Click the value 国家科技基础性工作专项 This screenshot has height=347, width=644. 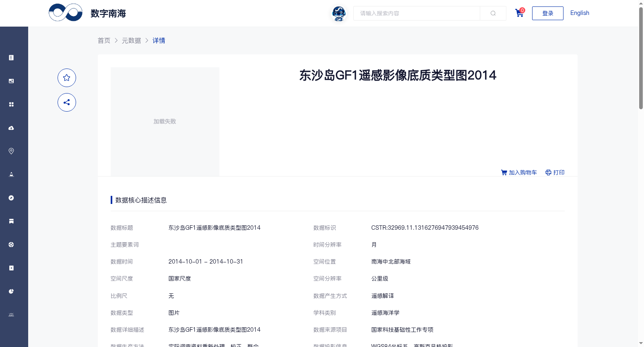click(402, 330)
